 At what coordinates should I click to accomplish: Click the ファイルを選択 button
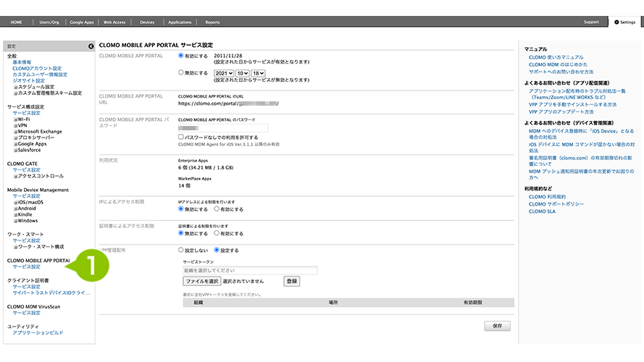[x=202, y=281]
